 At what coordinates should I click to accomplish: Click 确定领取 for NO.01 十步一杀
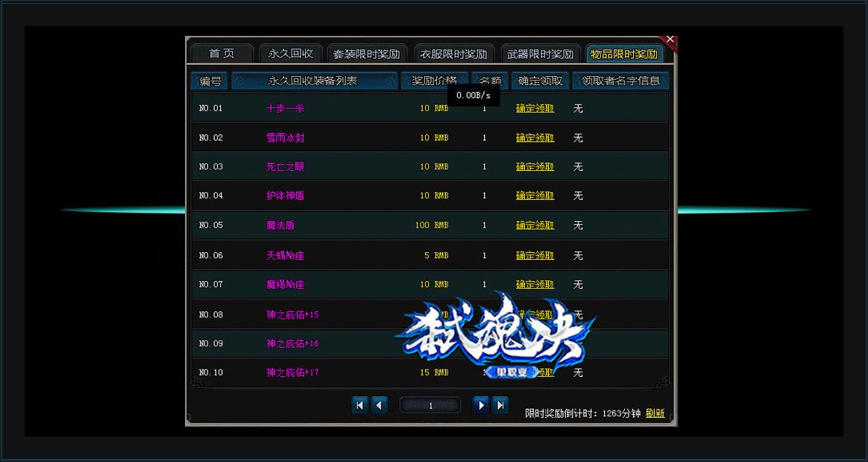click(535, 108)
